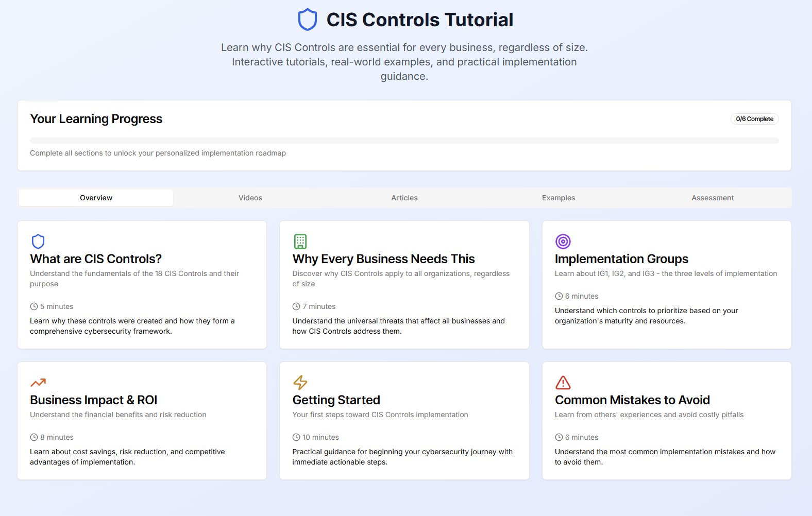812x516 pixels.
Task: Switch to the Videos tab
Action: click(250, 198)
